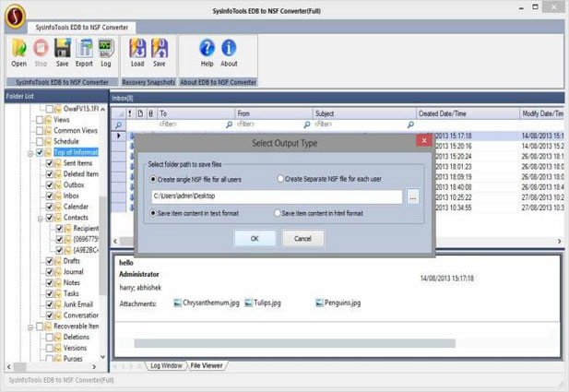
Task: Collapse the Contacts tree node
Action: click(41, 219)
